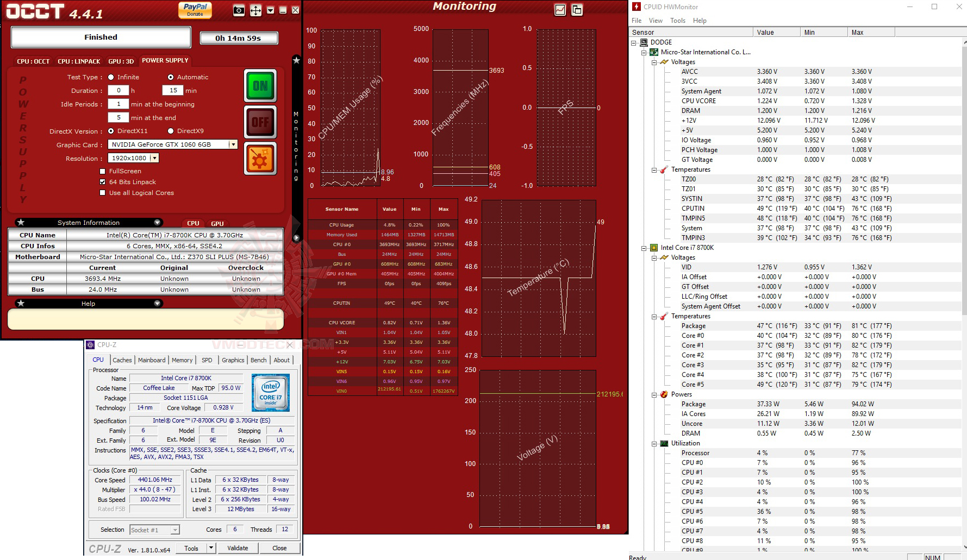This screenshot has height=560, width=967.
Task: Click the DODGE computer icon in HWMonitor
Action: 644,42
